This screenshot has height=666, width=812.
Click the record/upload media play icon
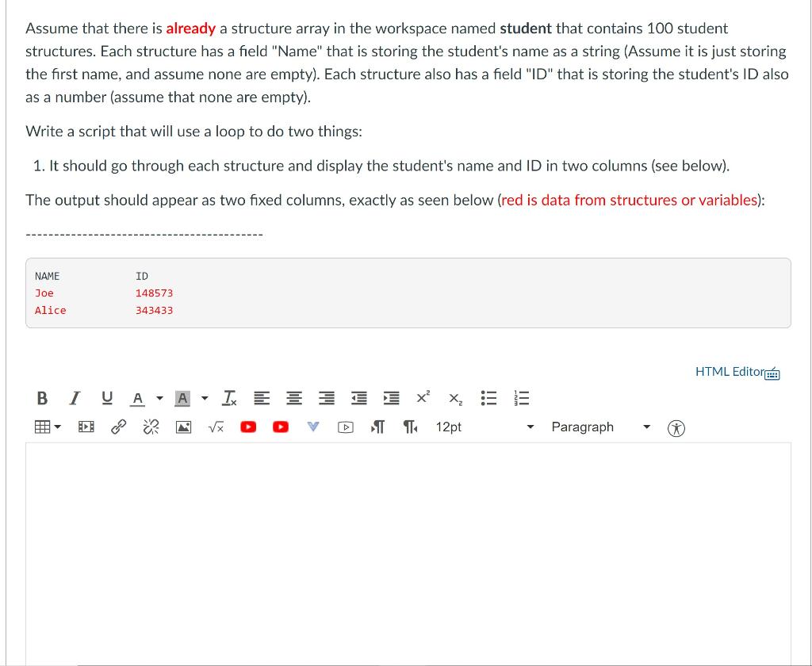346,427
